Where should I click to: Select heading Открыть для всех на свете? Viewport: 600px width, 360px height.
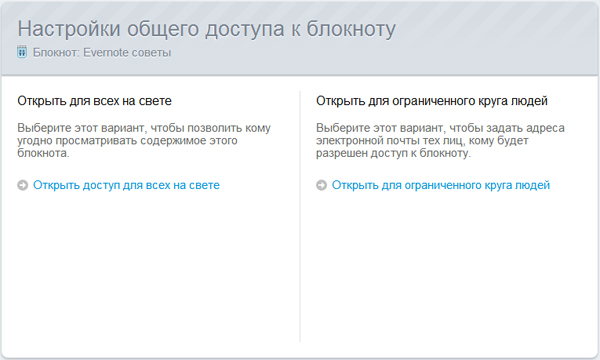(x=95, y=101)
